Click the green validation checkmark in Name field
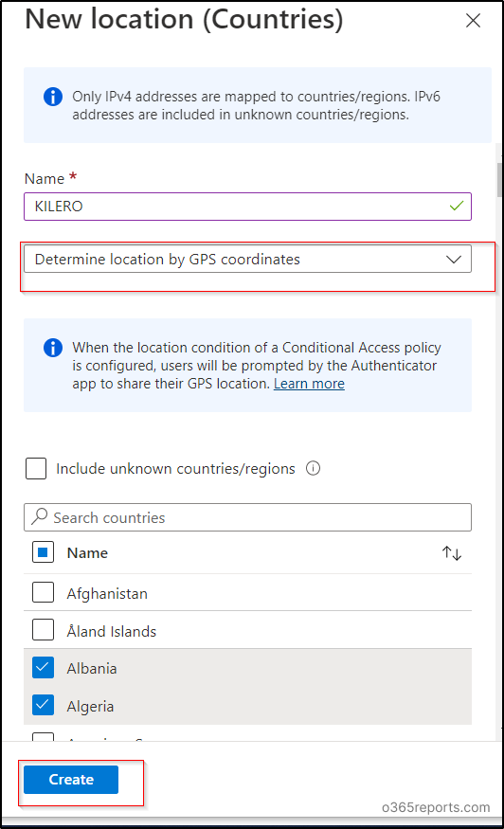The image size is (504, 829). click(x=457, y=207)
